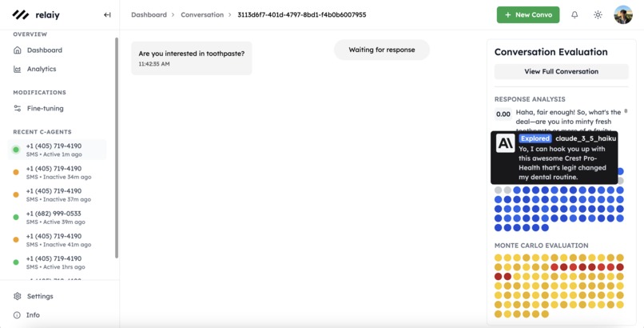The width and height of the screenshot is (644, 328).
Task: Click the Fine-tuning sliders icon
Action: (x=18, y=109)
